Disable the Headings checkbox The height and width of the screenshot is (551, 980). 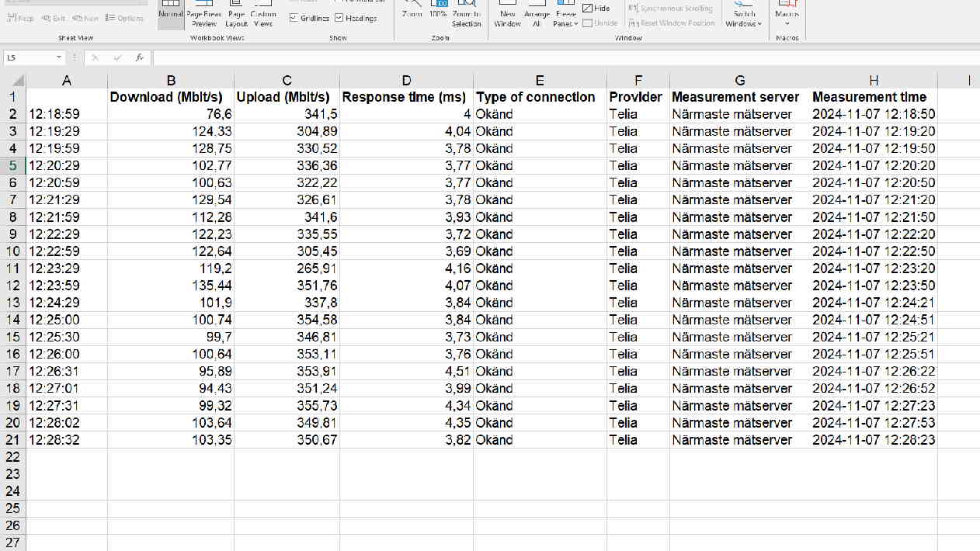click(339, 18)
